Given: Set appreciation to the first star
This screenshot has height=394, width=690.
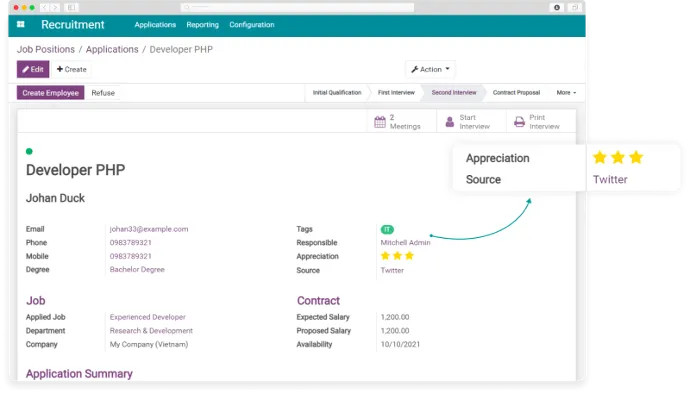Looking at the screenshot, I should click(385, 256).
